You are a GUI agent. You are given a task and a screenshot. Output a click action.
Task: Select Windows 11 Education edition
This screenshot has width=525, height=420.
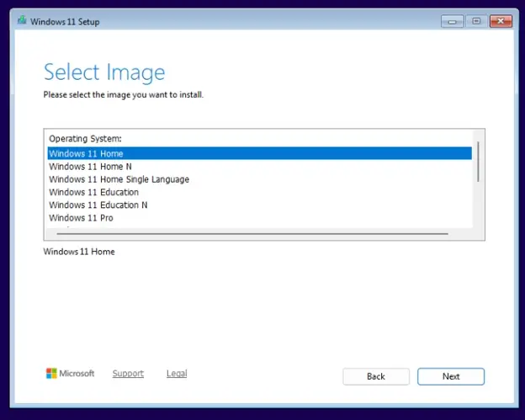259,192
